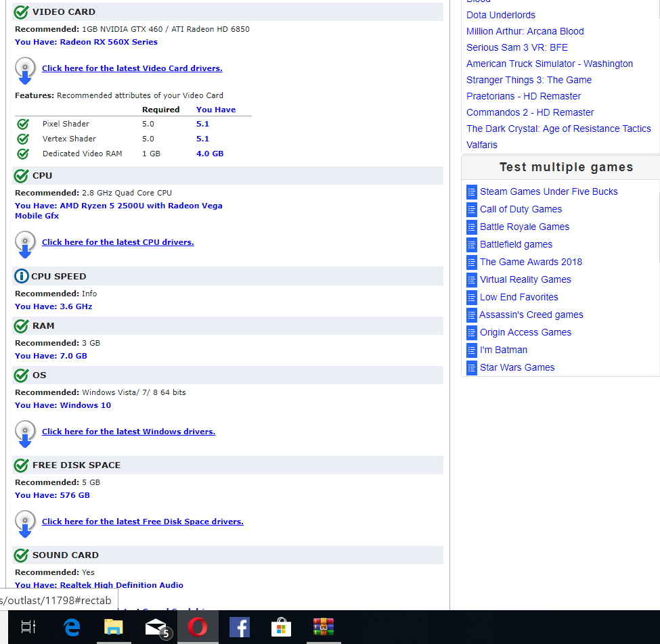Screen dimensions: 660x644
Task: Open The Game Awards 2018 list
Action: click(531, 262)
